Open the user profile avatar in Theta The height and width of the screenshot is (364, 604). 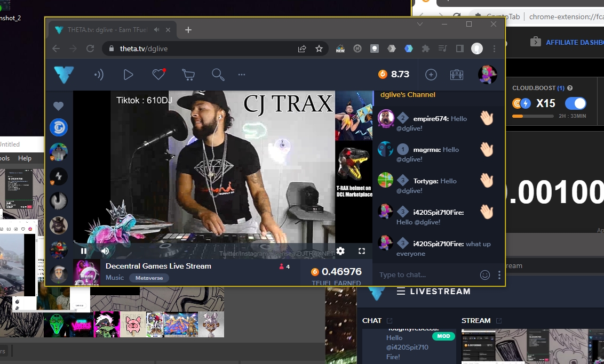point(487,75)
